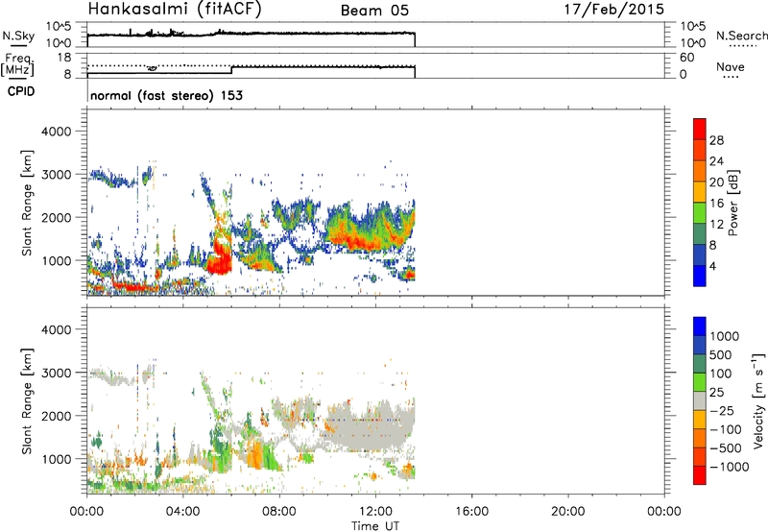Click the CPID label
This screenshot has height=532, width=768.
tap(21, 91)
